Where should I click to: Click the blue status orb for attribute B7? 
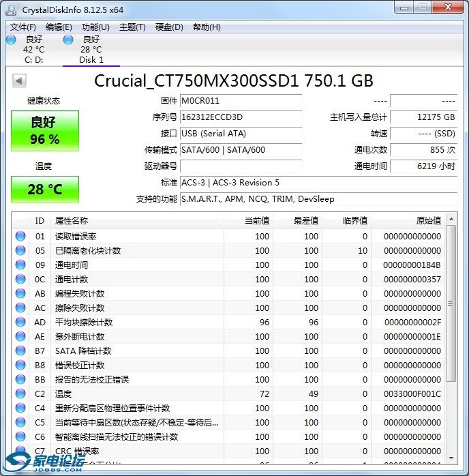pyautogui.click(x=20, y=351)
